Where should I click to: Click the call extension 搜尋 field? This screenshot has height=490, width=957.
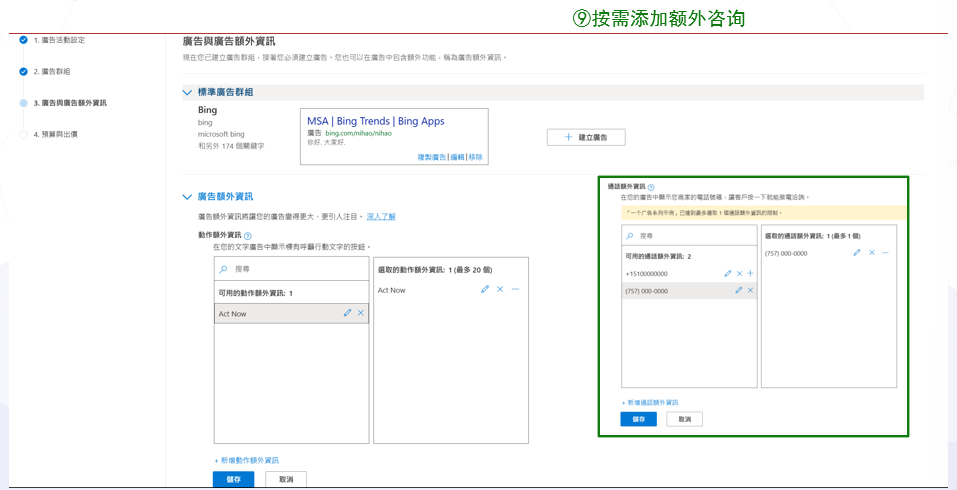689,236
